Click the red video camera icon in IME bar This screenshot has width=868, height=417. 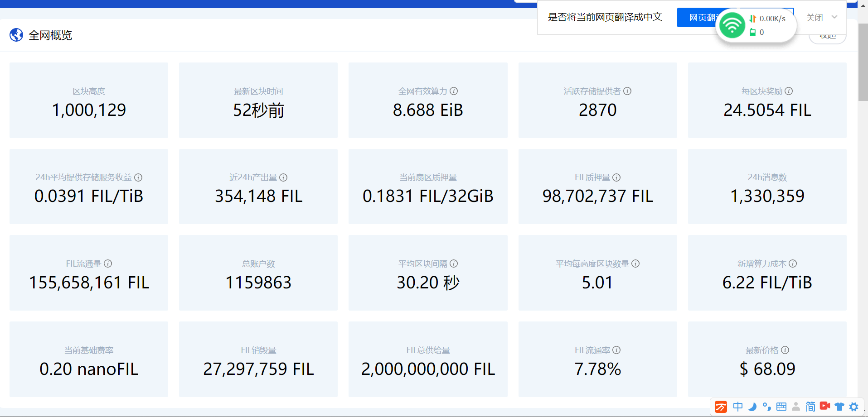(825, 406)
